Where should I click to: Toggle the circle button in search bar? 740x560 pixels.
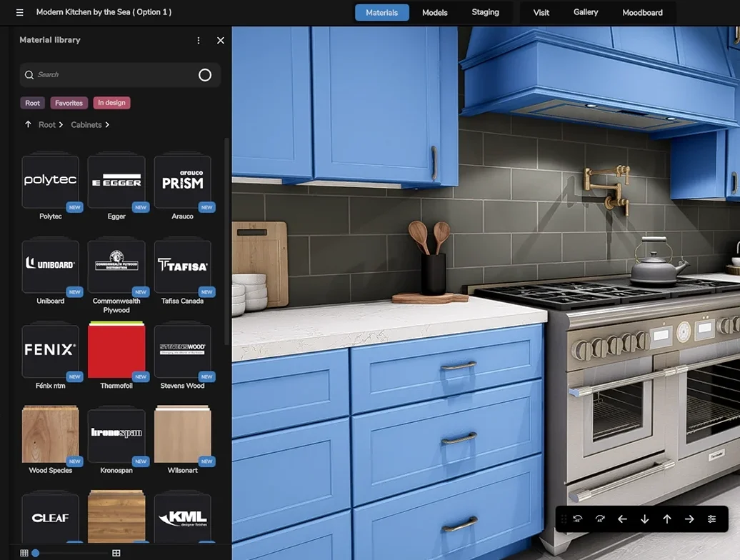205,75
